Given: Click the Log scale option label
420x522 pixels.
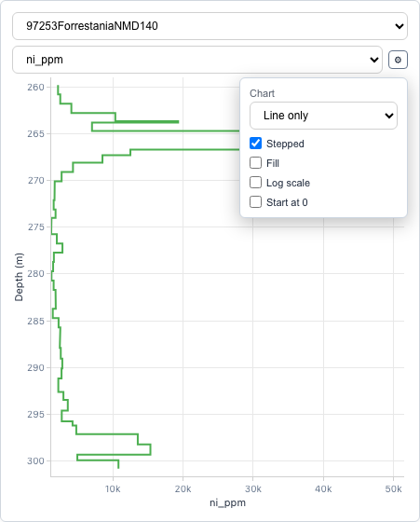Looking at the screenshot, I should point(288,183).
